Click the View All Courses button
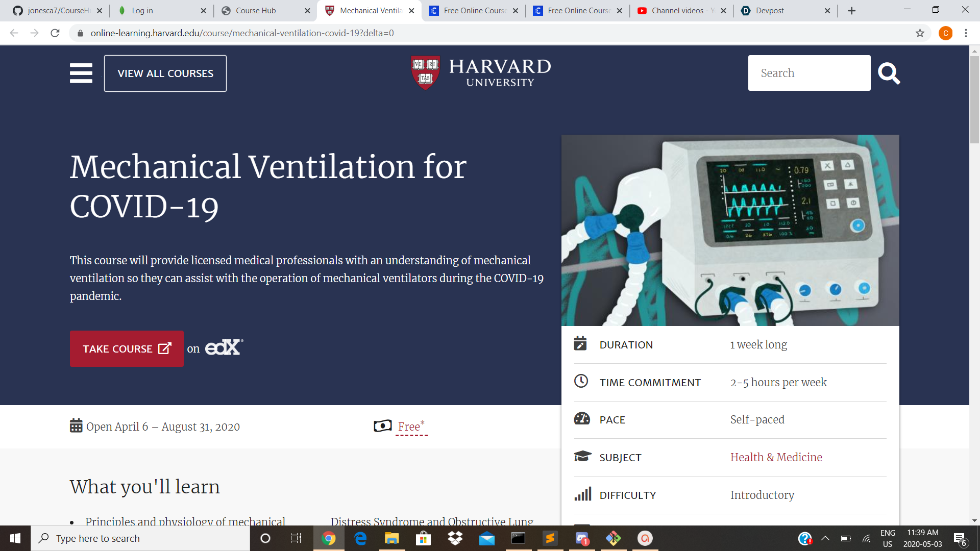This screenshot has width=980, height=551. [x=165, y=73]
